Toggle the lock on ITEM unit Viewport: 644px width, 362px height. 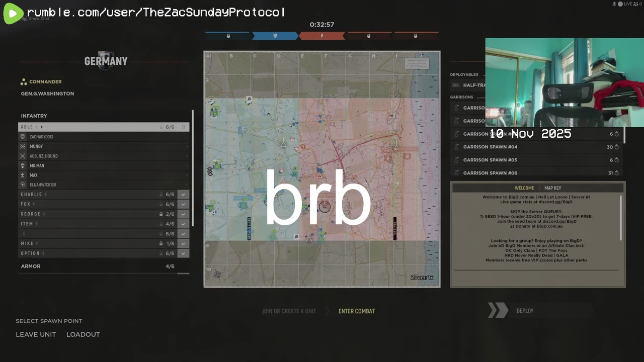161,224
